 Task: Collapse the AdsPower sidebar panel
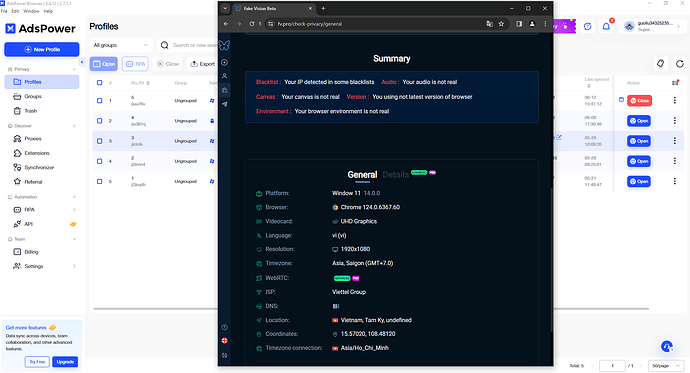[x=82, y=62]
